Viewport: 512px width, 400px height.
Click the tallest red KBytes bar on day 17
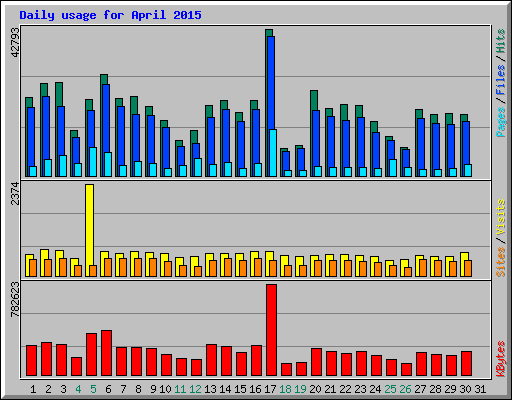coord(271,330)
